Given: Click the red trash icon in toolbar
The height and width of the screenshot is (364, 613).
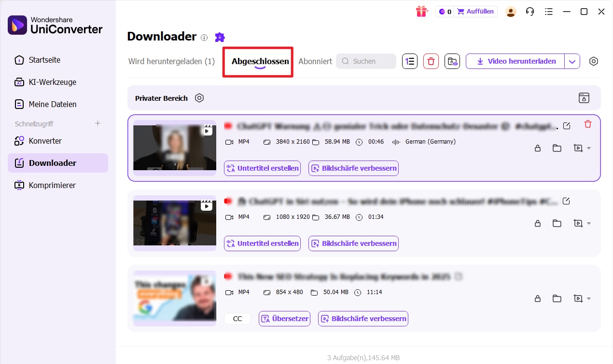Looking at the screenshot, I should click(431, 61).
